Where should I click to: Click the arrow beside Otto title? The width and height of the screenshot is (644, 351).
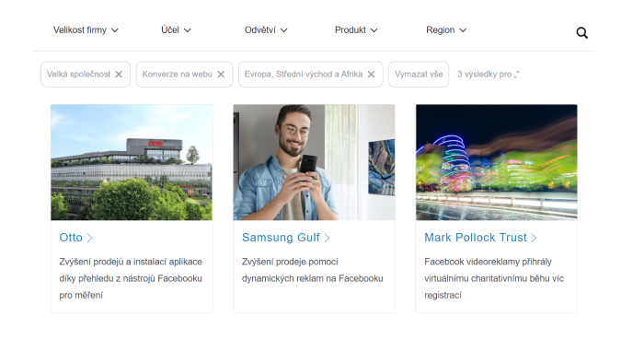(x=90, y=238)
